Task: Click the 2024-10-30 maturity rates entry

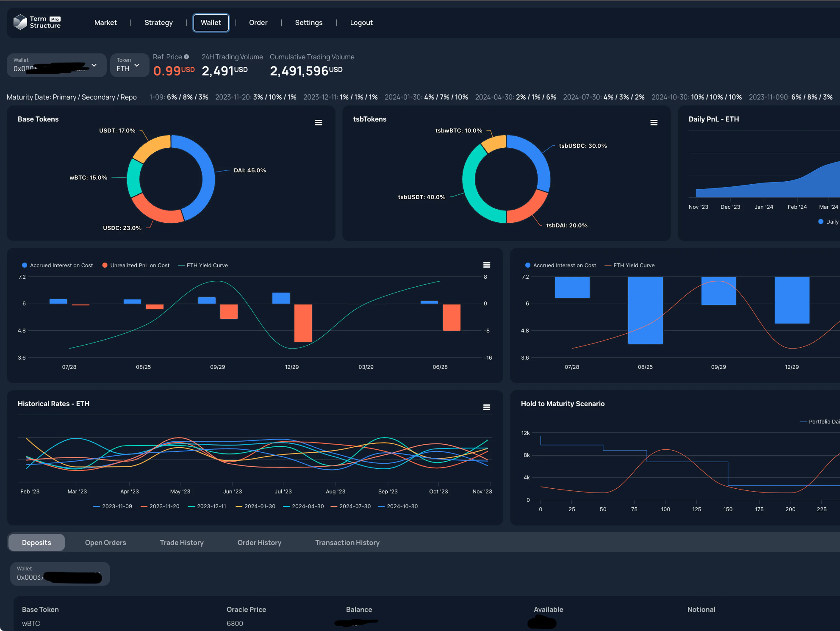Action: tap(697, 97)
